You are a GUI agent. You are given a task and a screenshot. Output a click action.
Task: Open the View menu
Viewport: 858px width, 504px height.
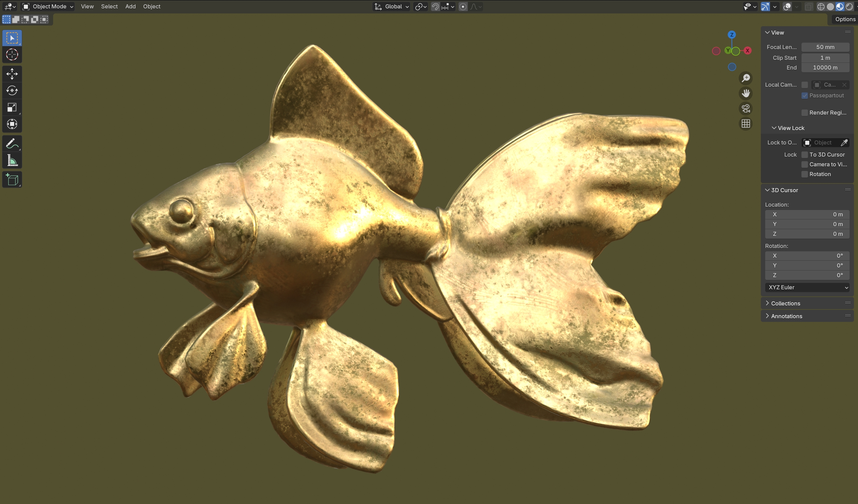tap(87, 6)
